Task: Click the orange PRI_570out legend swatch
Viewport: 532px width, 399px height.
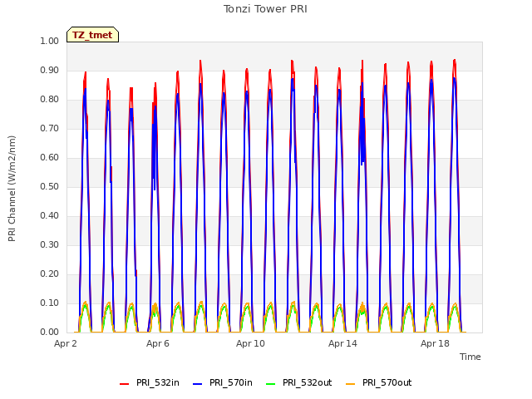Action: pyautogui.click(x=350, y=384)
